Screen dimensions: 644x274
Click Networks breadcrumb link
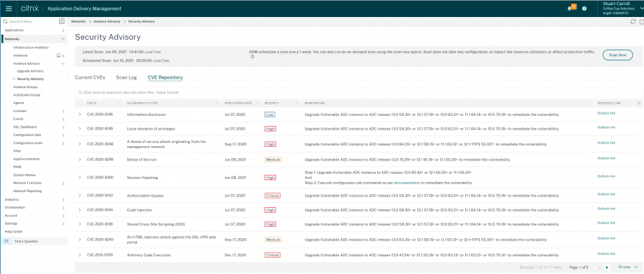tap(79, 21)
